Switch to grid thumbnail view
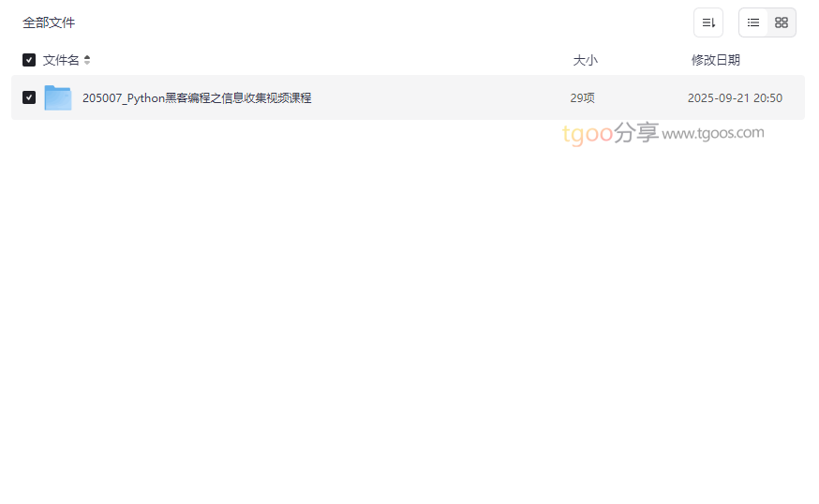Image resolution: width=819 pixels, height=504 pixels. pyautogui.click(x=782, y=22)
